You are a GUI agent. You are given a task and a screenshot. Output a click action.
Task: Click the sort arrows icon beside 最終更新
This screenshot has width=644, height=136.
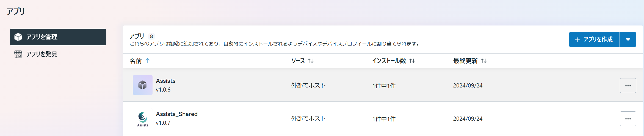[x=484, y=61]
